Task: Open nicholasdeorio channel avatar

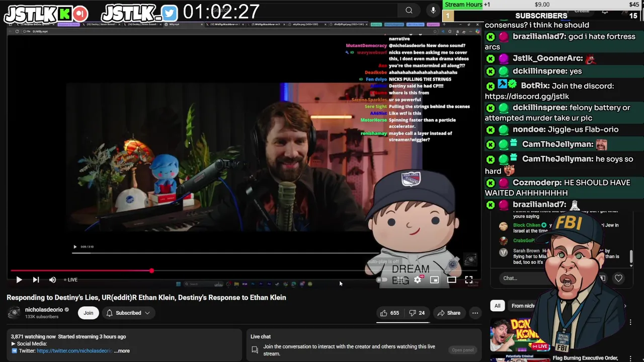Action: click(x=14, y=313)
